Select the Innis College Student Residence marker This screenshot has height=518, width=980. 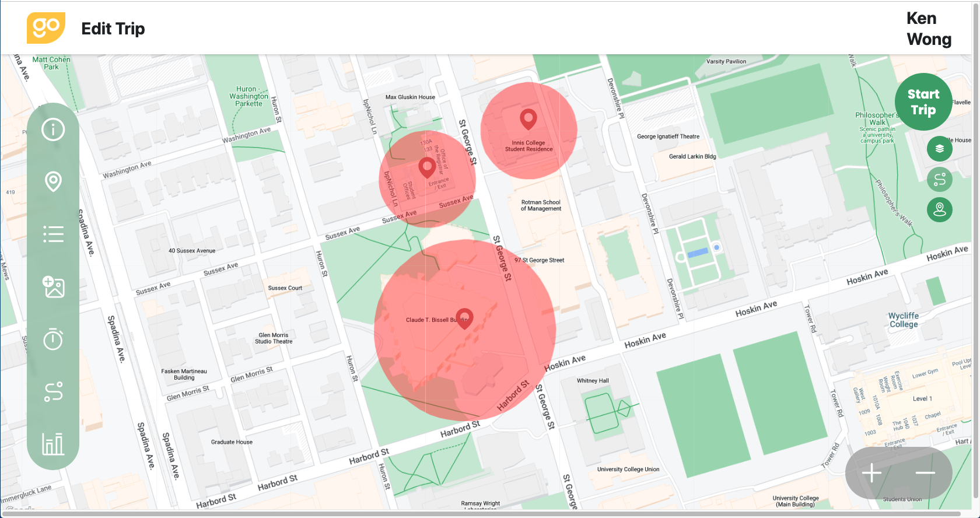[x=528, y=119]
